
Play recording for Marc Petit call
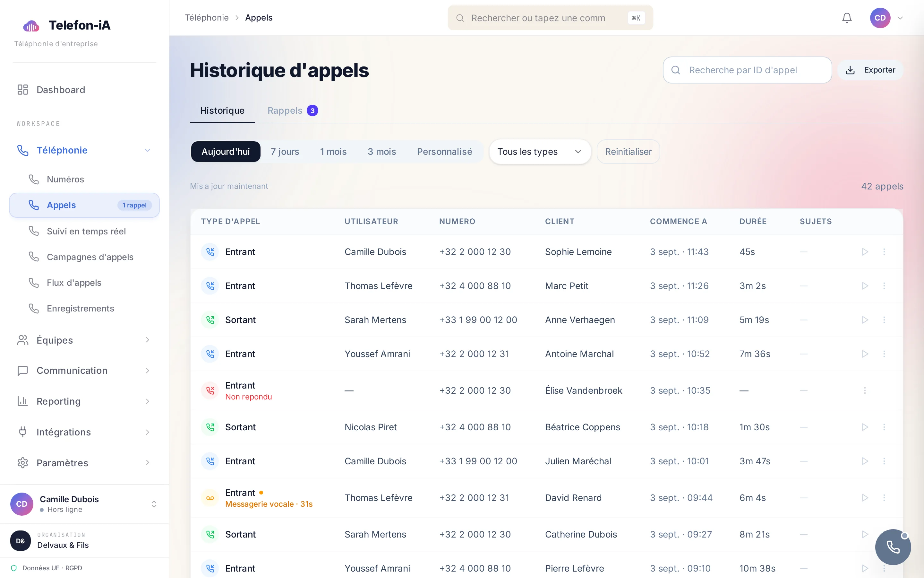[865, 285]
